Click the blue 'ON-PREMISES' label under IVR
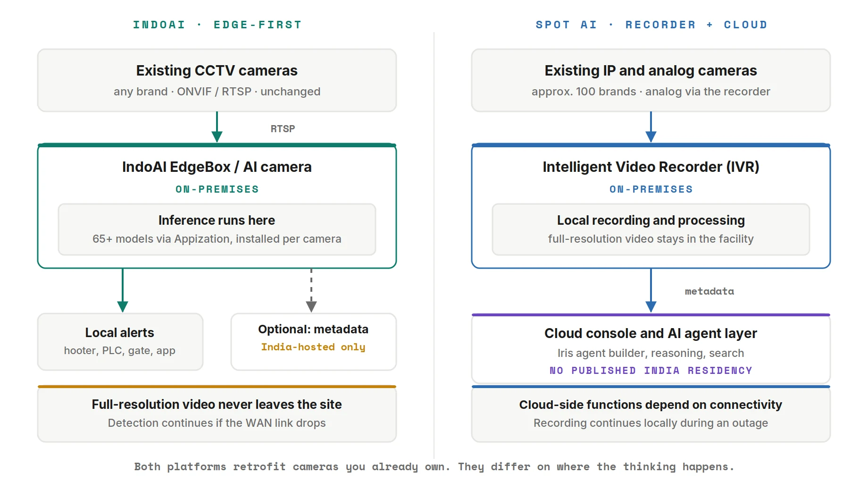This screenshot has width=868, height=491. [651, 189]
